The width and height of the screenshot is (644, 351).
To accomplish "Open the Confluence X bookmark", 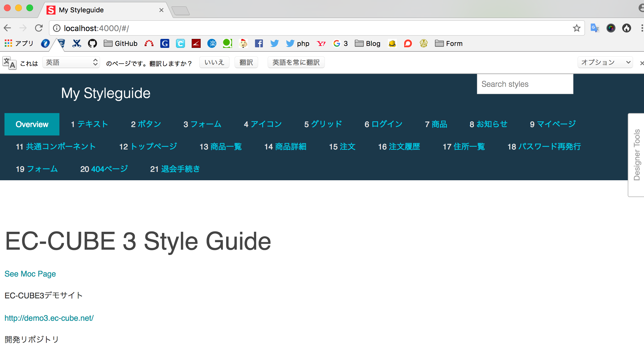I will click(77, 43).
